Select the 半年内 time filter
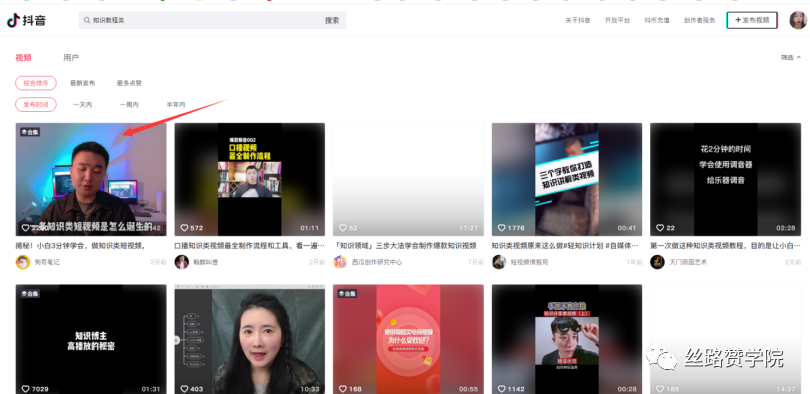 click(176, 104)
